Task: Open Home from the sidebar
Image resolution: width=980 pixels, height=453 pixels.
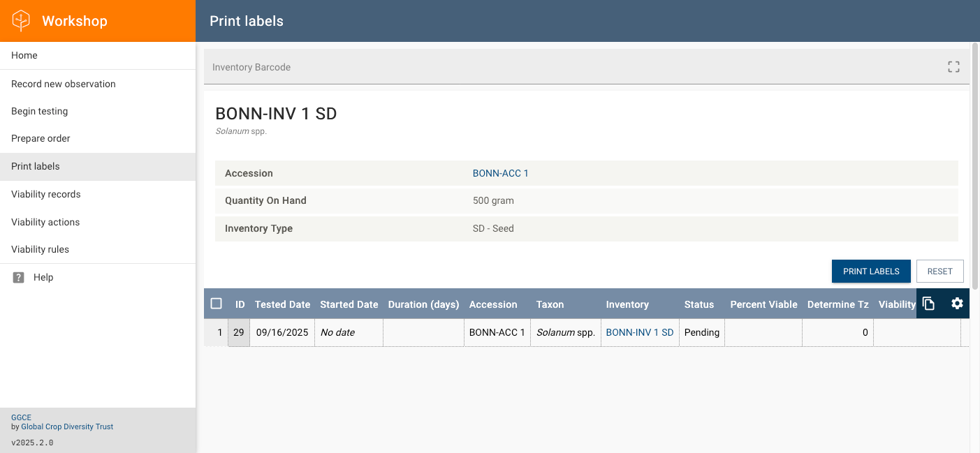Action: point(98,55)
